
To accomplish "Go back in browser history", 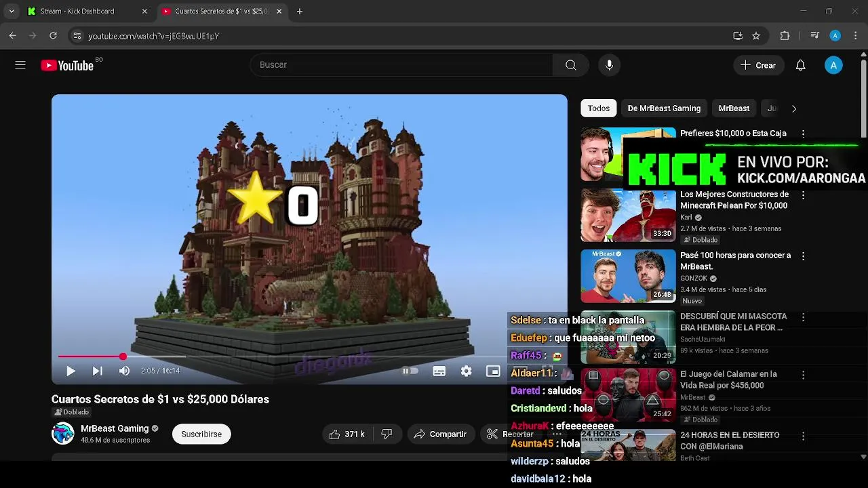I will pos(13,36).
